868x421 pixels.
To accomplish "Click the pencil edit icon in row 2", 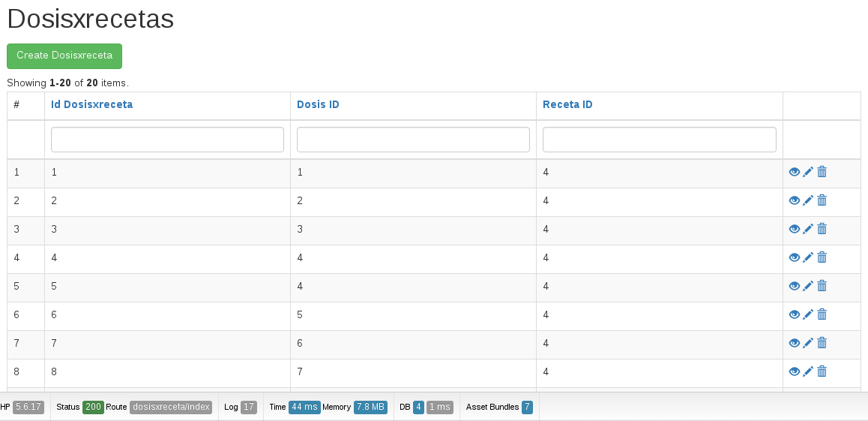I will pos(808,200).
